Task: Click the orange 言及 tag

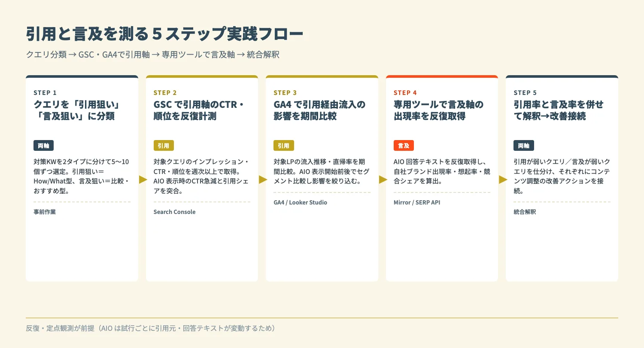Action: click(404, 146)
